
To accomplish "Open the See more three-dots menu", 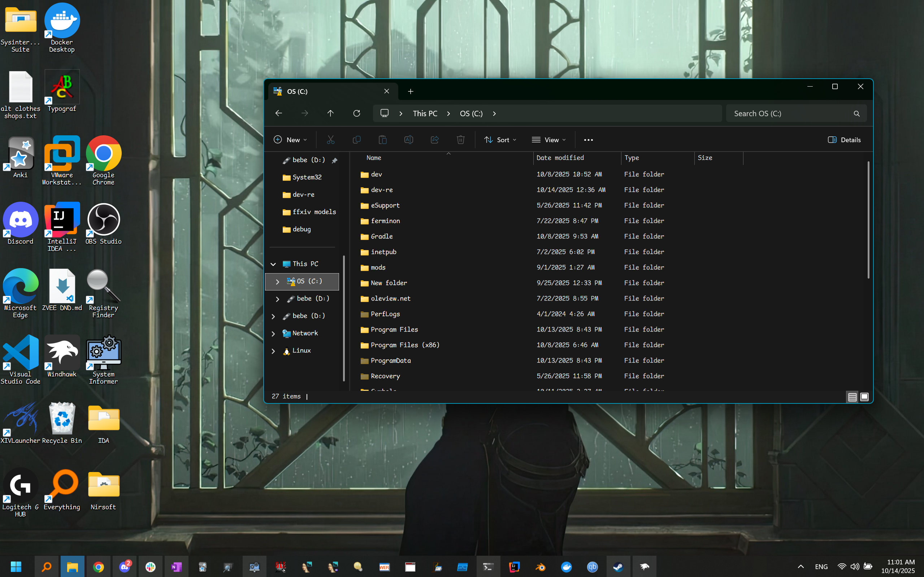I will tap(589, 140).
